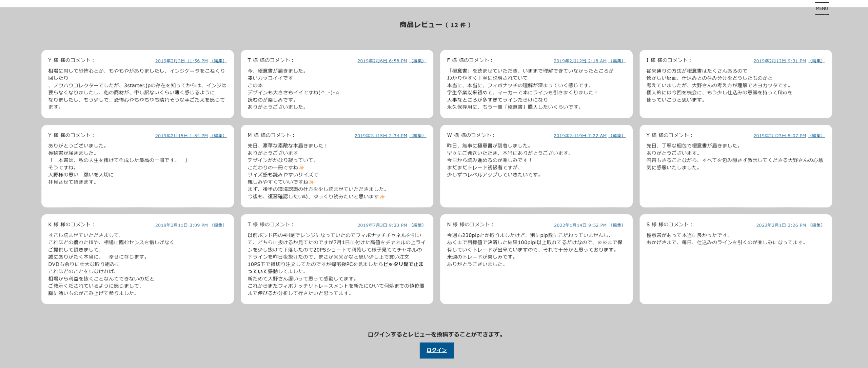Open 2019年2月3日 11:56 PM comment link
The width and height of the screenshot is (868, 368).
coord(181,61)
